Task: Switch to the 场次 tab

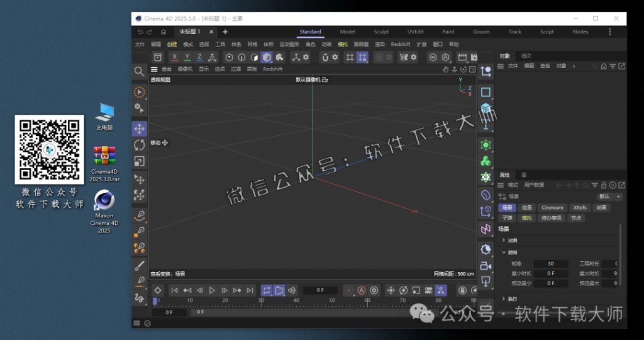Action: (x=526, y=56)
